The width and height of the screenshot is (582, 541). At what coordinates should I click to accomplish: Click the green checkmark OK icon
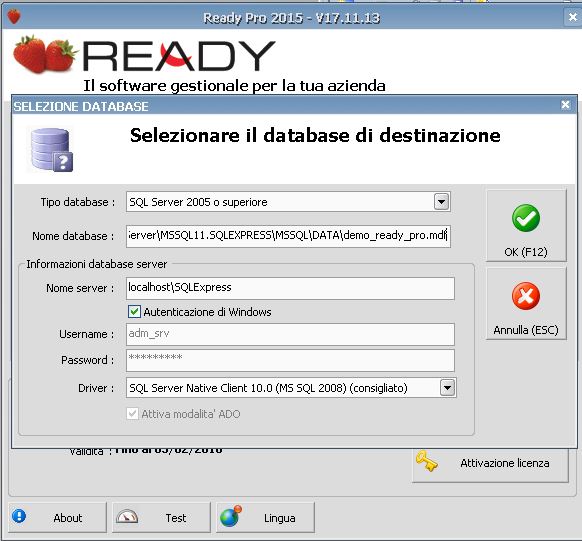tap(526, 218)
